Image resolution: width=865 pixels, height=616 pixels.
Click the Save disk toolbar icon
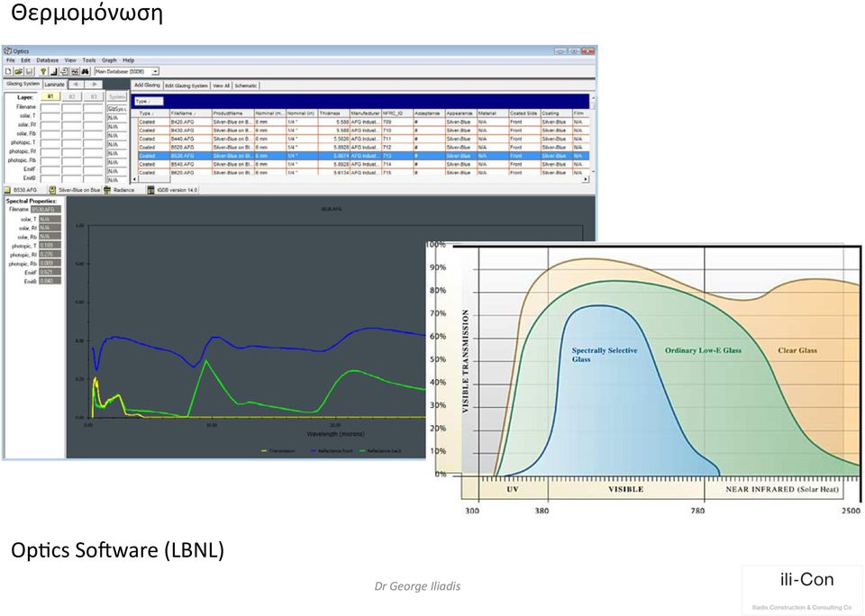pyautogui.click(x=29, y=72)
